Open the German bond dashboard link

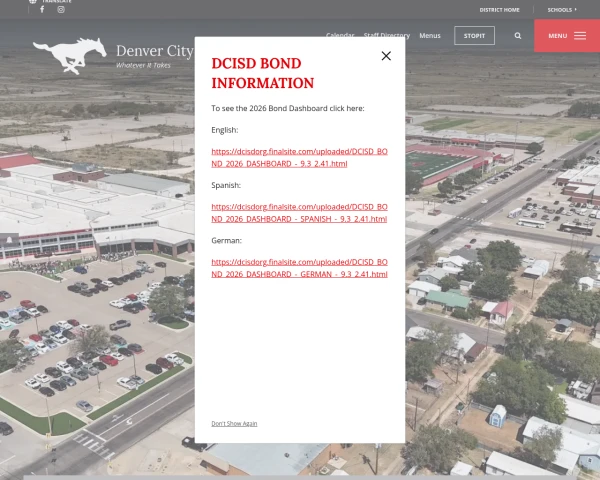point(299,268)
